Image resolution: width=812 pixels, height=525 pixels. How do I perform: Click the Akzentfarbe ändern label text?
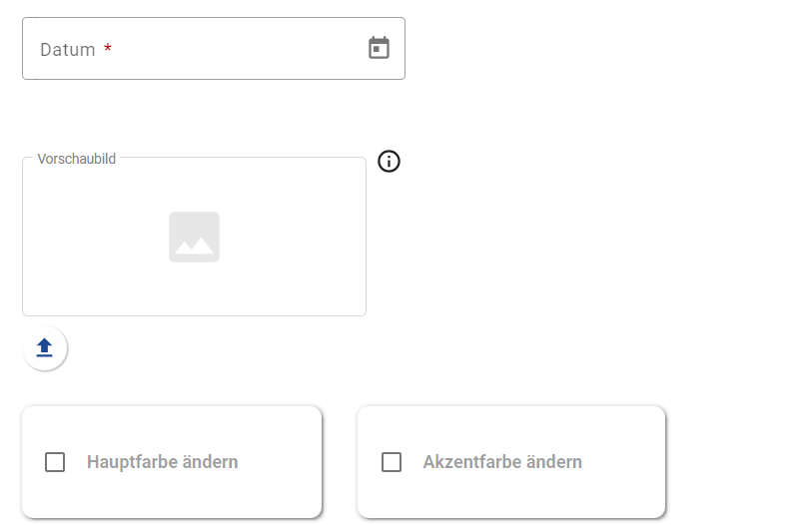[x=502, y=462]
